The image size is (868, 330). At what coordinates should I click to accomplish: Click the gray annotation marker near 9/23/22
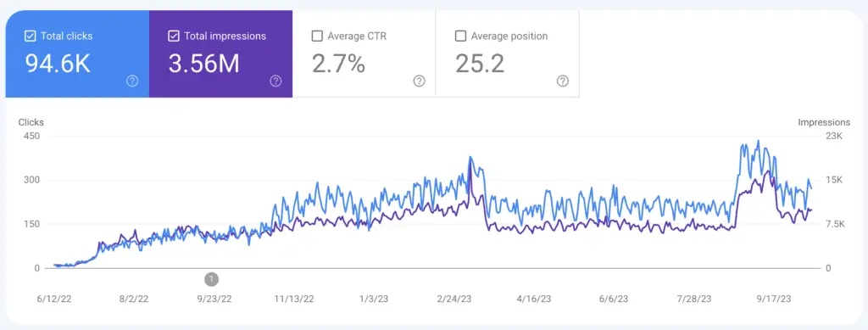coord(211,278)
